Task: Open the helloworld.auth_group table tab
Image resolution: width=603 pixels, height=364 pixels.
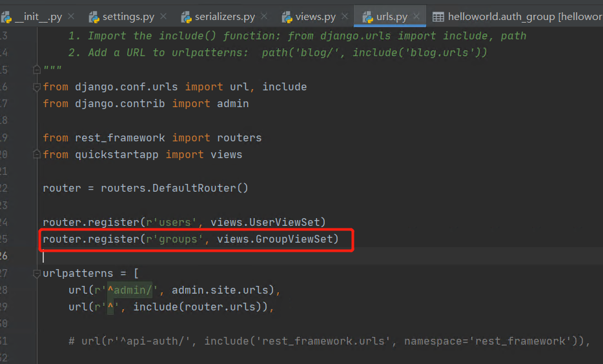Action: click(517, 17)
